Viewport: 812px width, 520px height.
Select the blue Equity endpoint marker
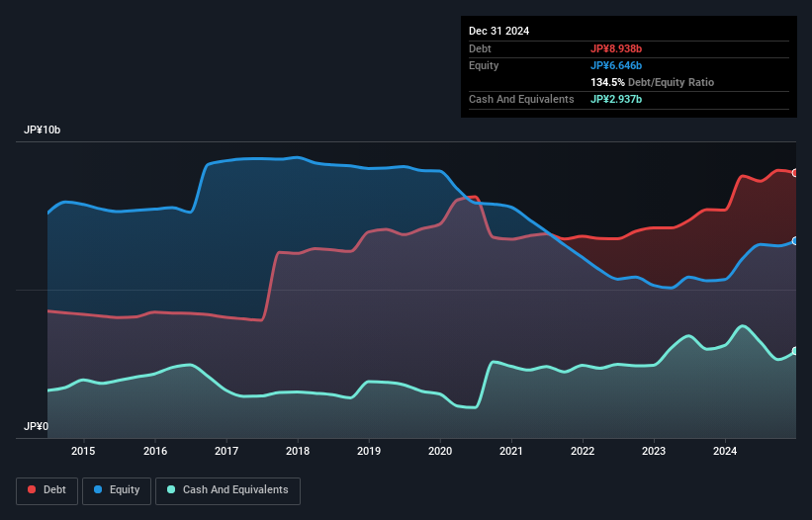pyautogui.click(x=795, y=241)
